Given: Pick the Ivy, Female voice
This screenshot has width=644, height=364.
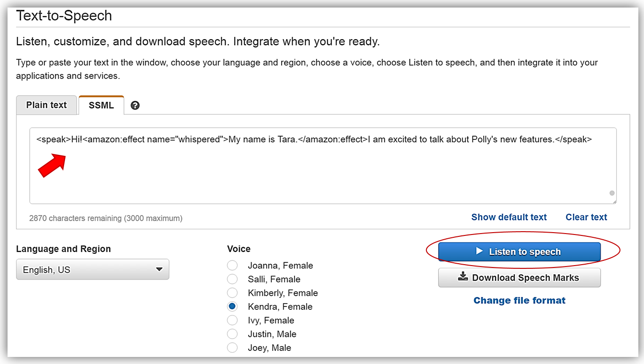Looking at the screenshot, I should point(232,320).
